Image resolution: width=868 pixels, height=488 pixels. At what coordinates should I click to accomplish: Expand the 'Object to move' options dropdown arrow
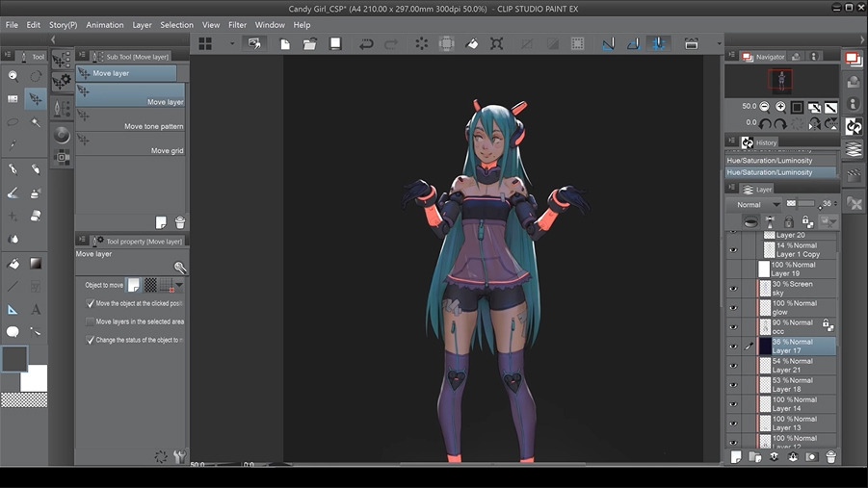tap(178, 285)
